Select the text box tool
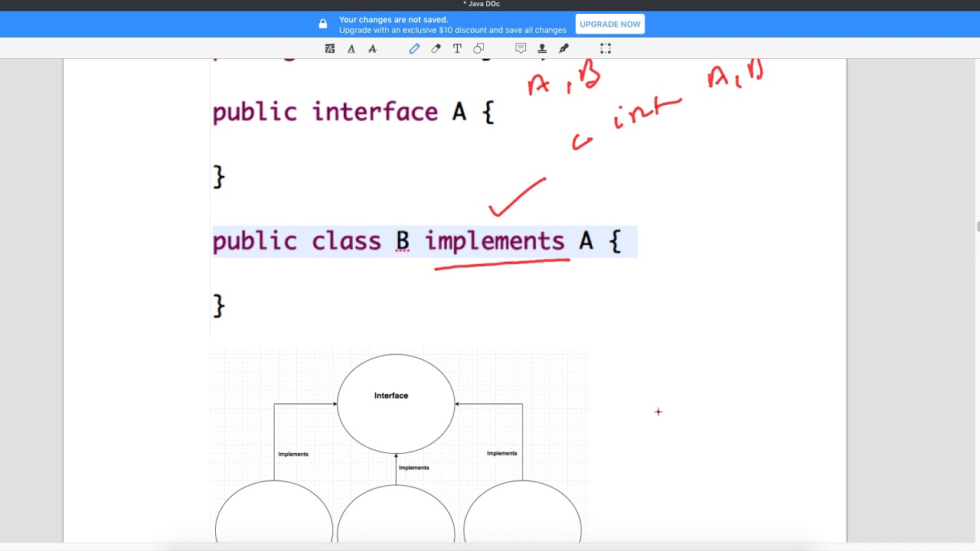 [x=457, y=48]
